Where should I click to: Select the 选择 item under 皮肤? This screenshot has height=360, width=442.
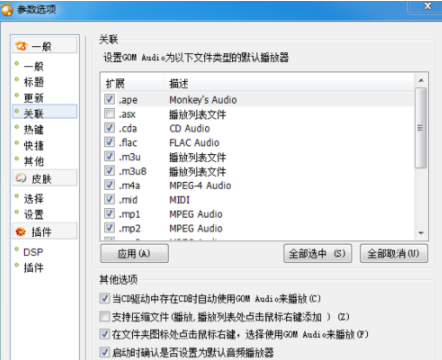tap(34, 199)
